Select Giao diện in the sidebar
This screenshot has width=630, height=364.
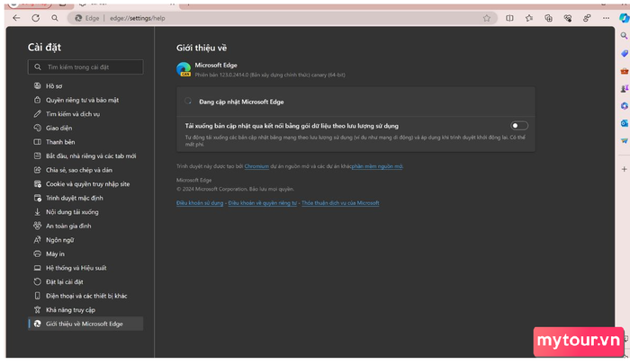point(85,128)
